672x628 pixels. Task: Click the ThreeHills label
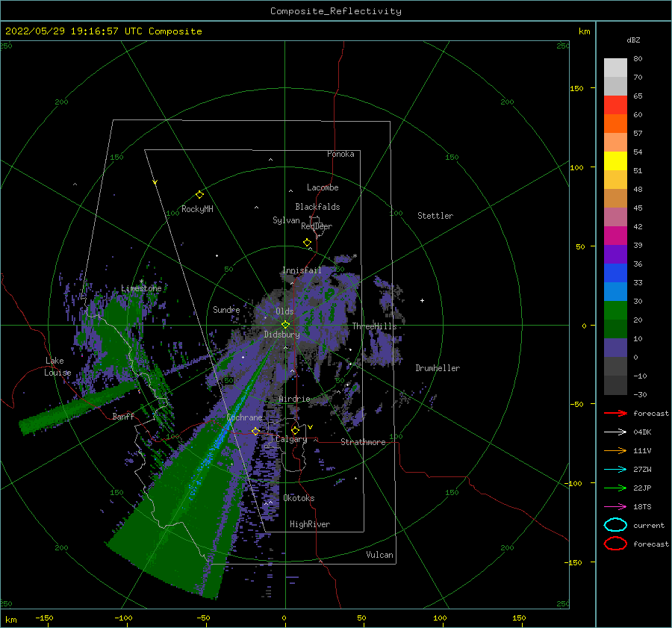click(x=375, y=326)
